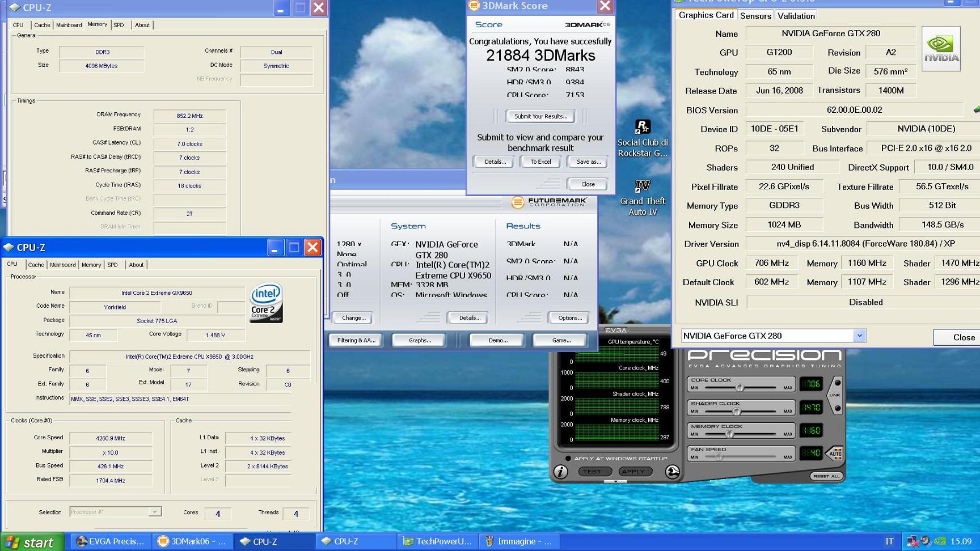
Task: Switch to 3DMark06 taskbar button
Action: coord(193,541)
